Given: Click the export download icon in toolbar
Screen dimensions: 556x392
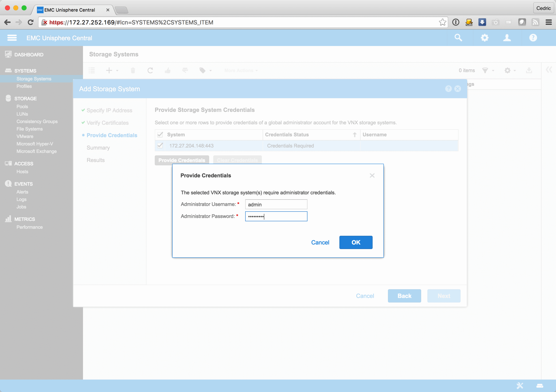Looking at the screenshot, I should tap(529, 70).
